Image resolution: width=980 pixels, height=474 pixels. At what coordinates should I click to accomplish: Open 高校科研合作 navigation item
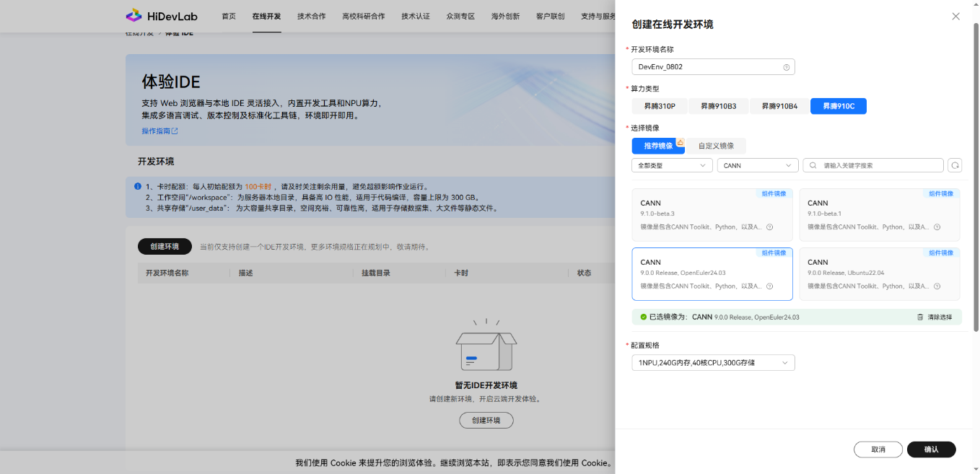(x=364, y=16)
